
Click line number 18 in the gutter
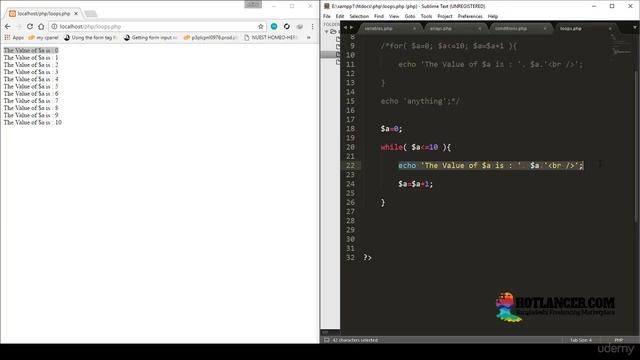pos(350,129)
